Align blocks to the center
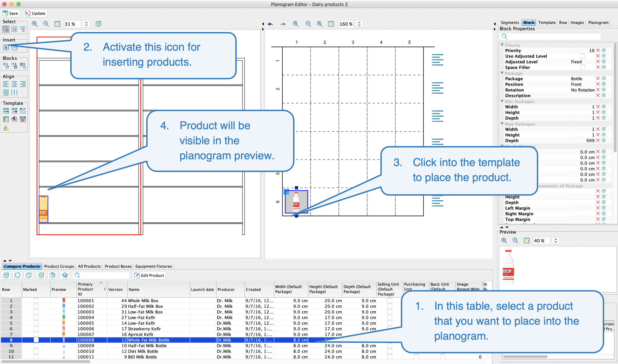 click(x=14, y=84)
